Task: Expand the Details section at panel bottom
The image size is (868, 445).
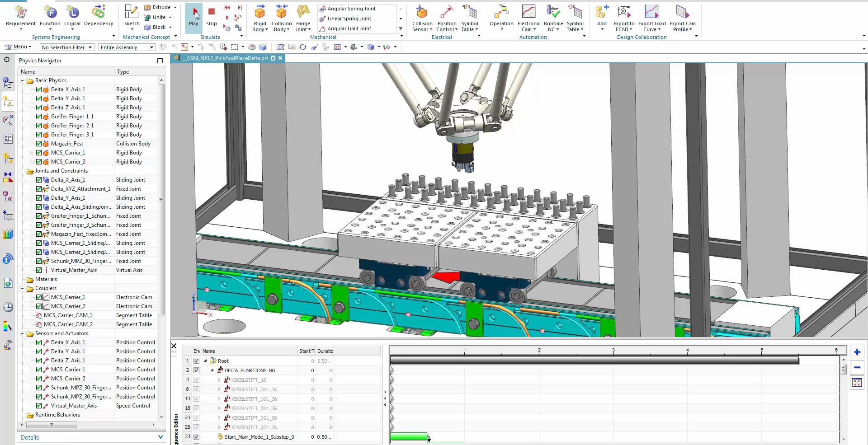Action: tap(160, 437)
